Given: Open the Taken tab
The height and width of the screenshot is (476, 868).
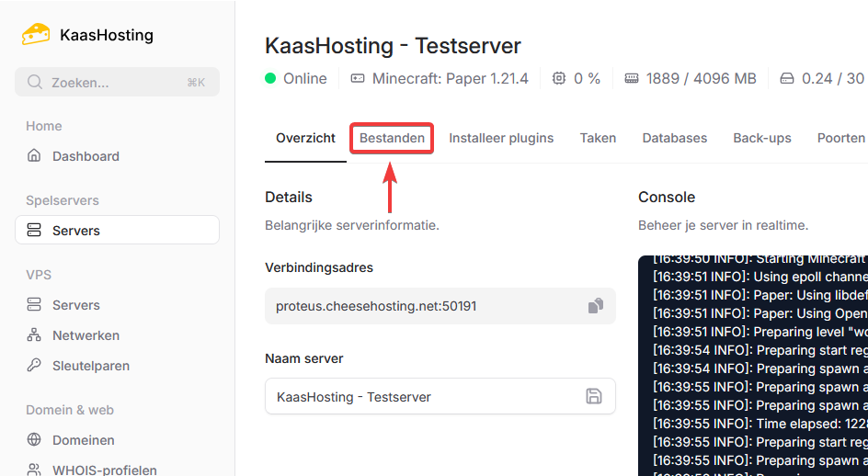Looking at the screenshot, I should tap(598, 138).
